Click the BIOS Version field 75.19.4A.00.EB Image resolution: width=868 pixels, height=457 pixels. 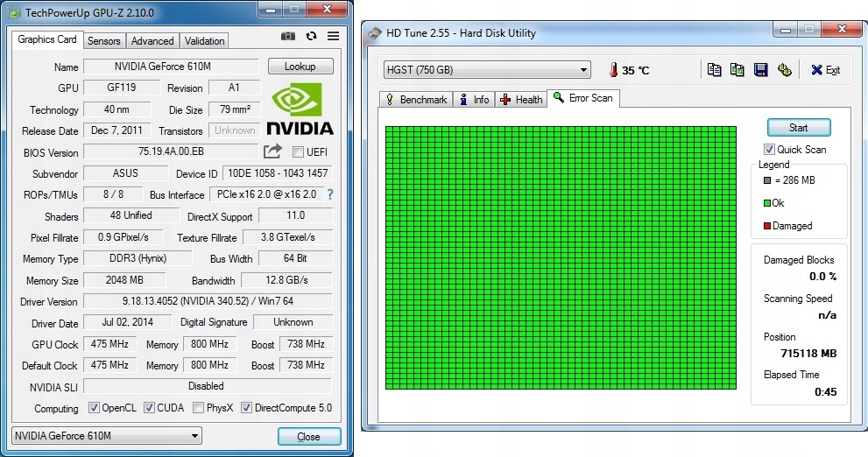(x=171, y=151)
